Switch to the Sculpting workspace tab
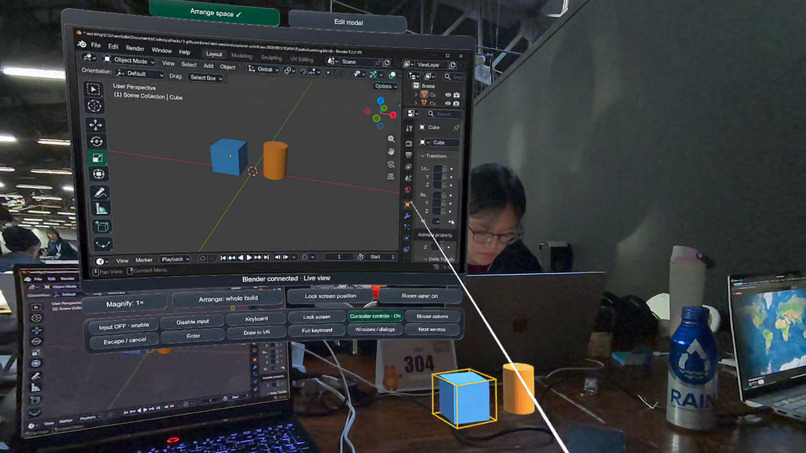Image resolution: width=806 pixels, height=453 pixels. (271, 58)
